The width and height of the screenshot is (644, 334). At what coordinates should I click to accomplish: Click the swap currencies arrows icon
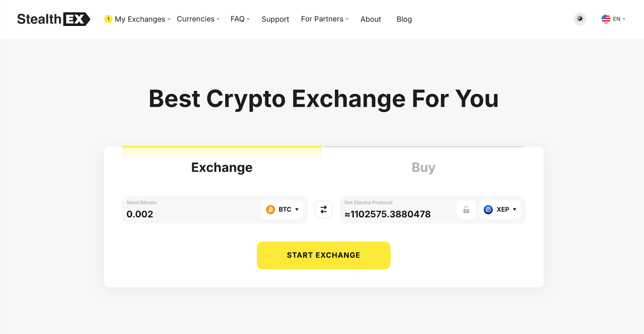click(324, 210)
